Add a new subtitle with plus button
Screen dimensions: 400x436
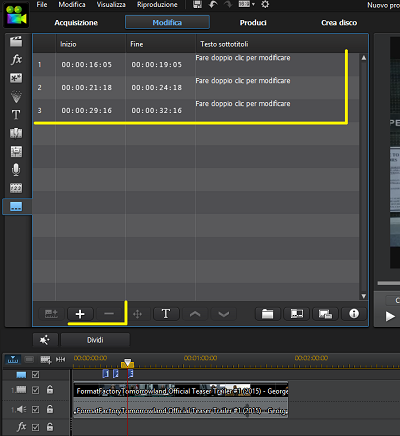[x=80, y=314]
